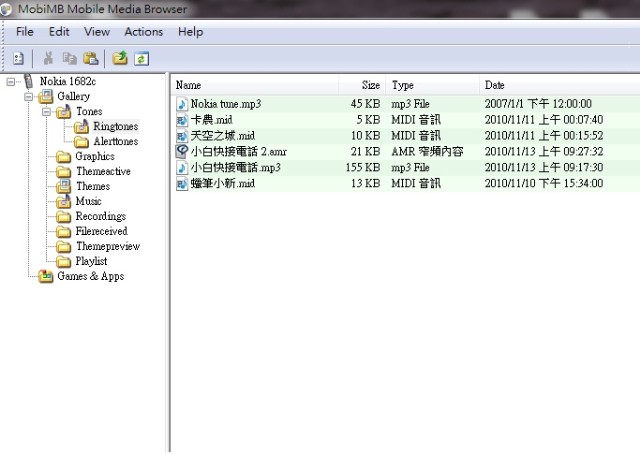Click the 2007/1/1 下午 12:00:00 date cell
The height and width of the screenshot is (454, 640).
[x=538, y=104]
